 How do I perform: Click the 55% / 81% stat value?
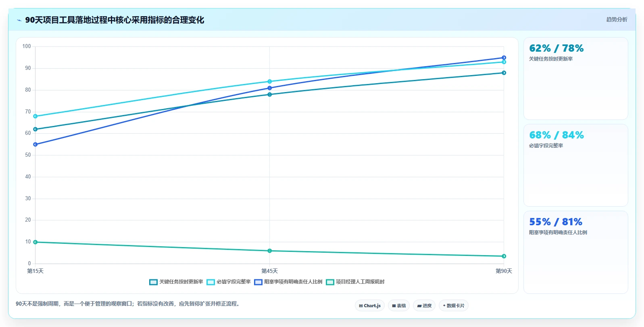click(x=556, y=222)
